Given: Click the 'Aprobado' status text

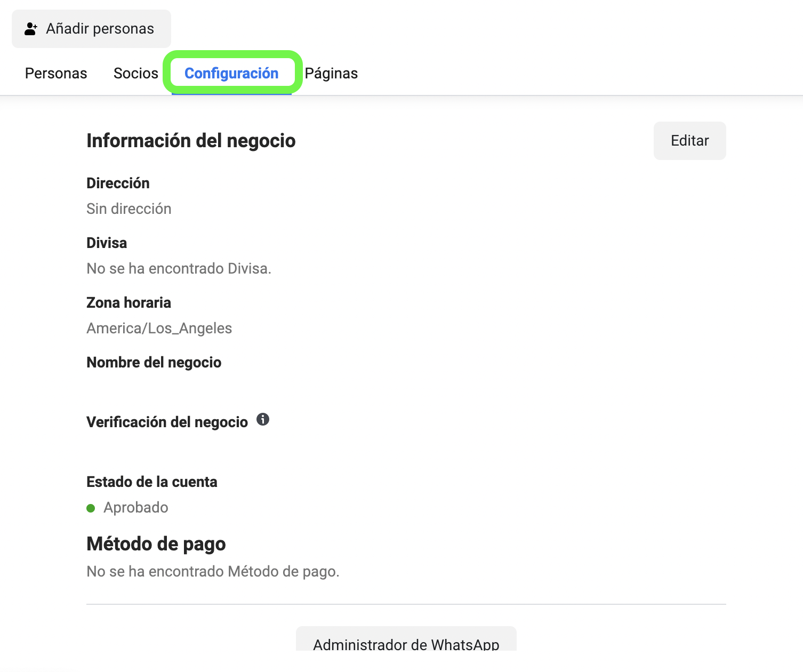Looking at the screenshot, I should 136,507.
